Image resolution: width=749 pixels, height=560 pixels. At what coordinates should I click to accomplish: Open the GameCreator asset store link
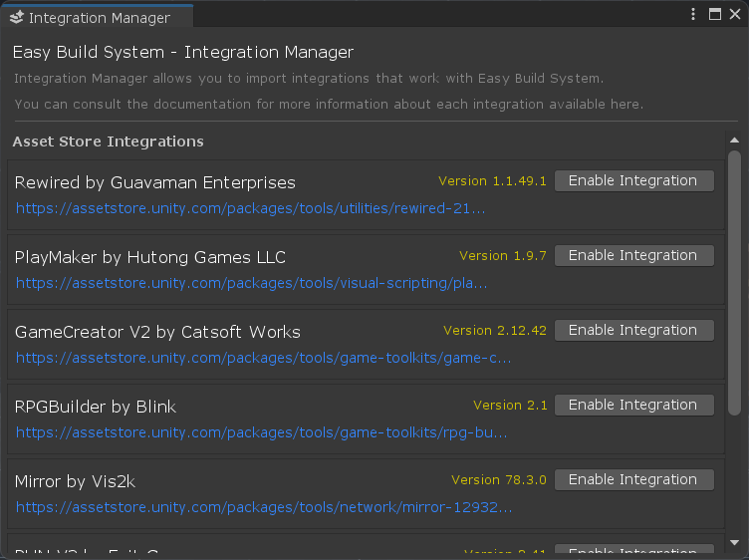263,358
